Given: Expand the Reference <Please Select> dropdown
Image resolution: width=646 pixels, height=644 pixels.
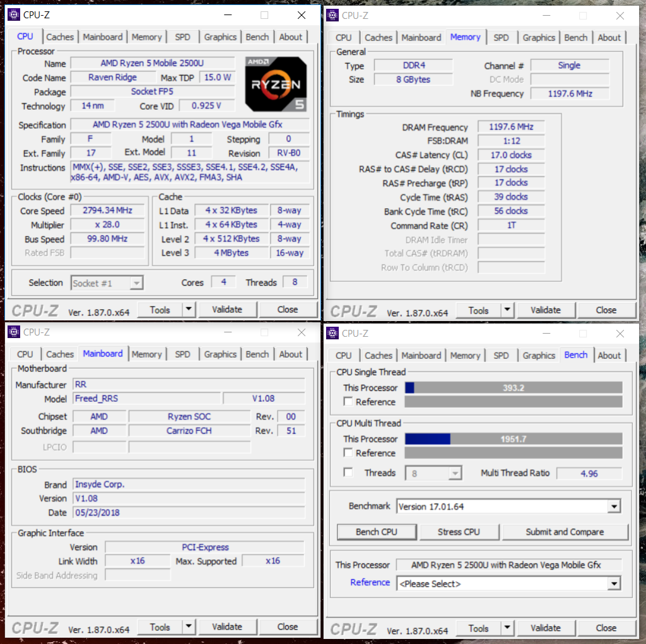Looking at the screenshot, I should pos(613,583).
